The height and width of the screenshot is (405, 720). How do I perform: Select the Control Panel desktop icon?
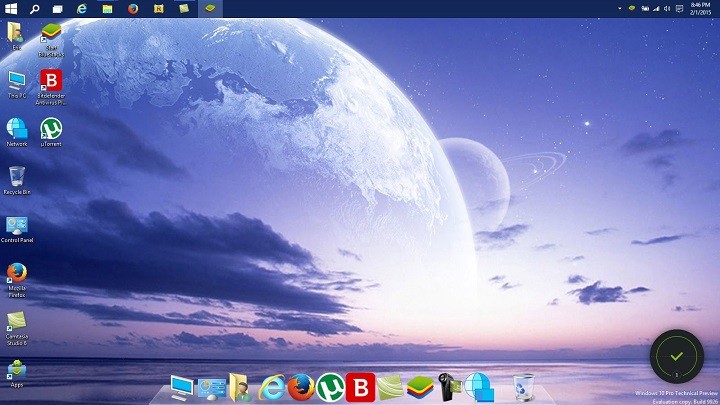tap(17, 229)
